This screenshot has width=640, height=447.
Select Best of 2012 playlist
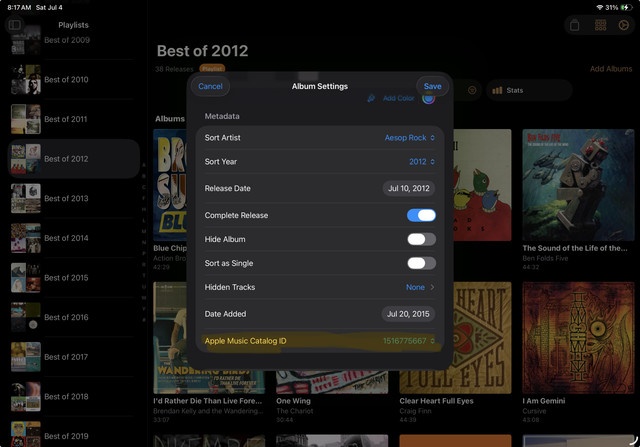(73, 159)
